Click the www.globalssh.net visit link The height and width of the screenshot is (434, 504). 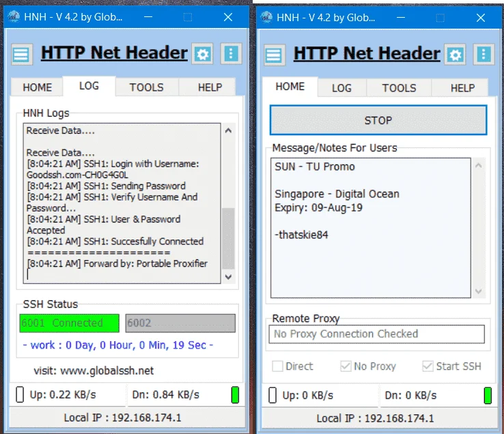107,371
